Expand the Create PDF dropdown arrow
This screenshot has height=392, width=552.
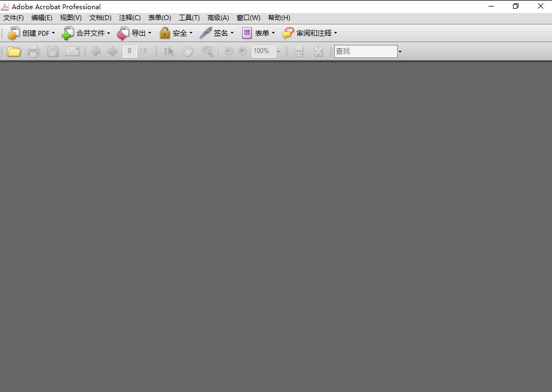coord(53,33)
